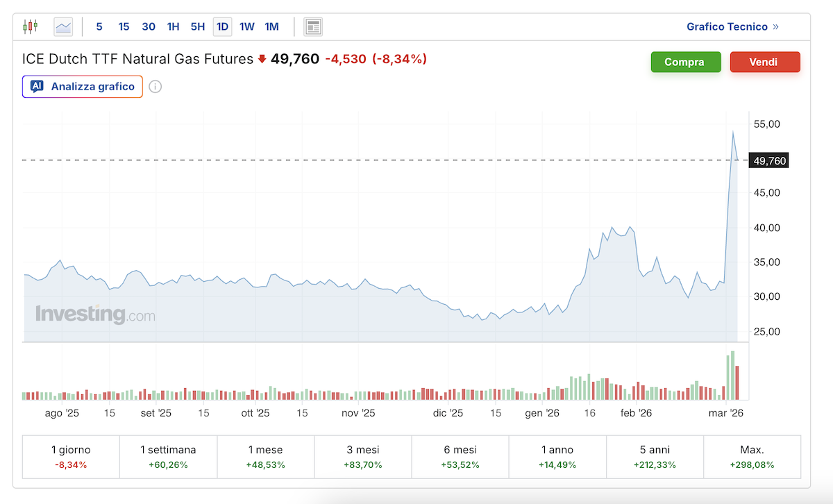Open the Grafico Tecnico link
The width and height of the screenshot is (833, 504).
pos(727,27)
